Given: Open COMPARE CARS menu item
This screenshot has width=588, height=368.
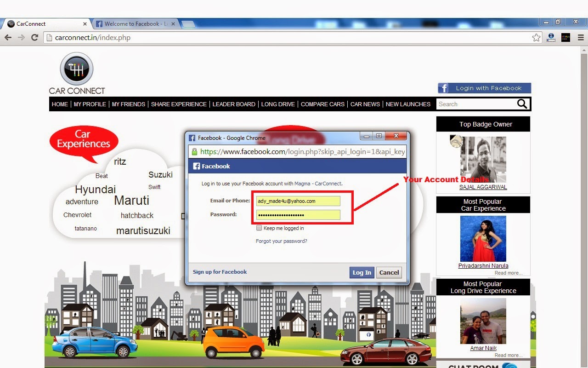Looking at the screenshot, I should coord(322,104).
